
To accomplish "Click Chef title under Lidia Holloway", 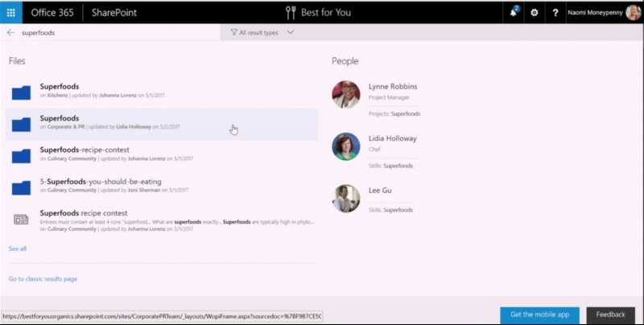I will point(374,150).
